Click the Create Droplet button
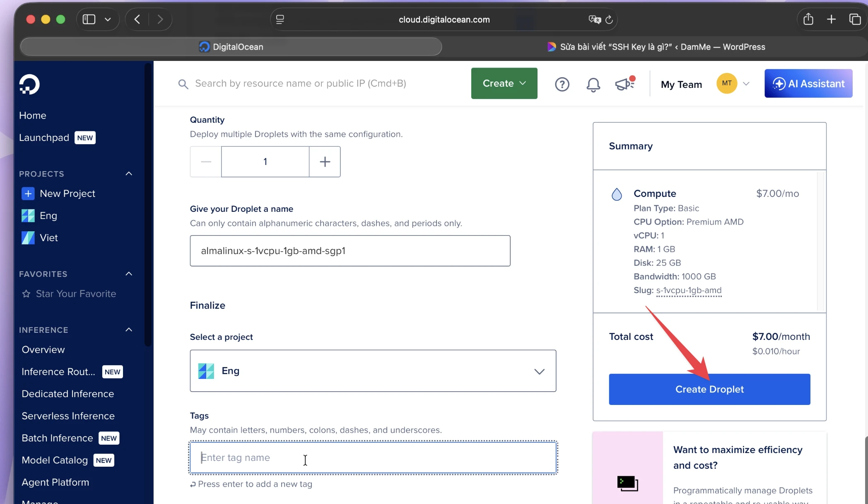This screenshot has height=504, width=868. tap(709, 390)
